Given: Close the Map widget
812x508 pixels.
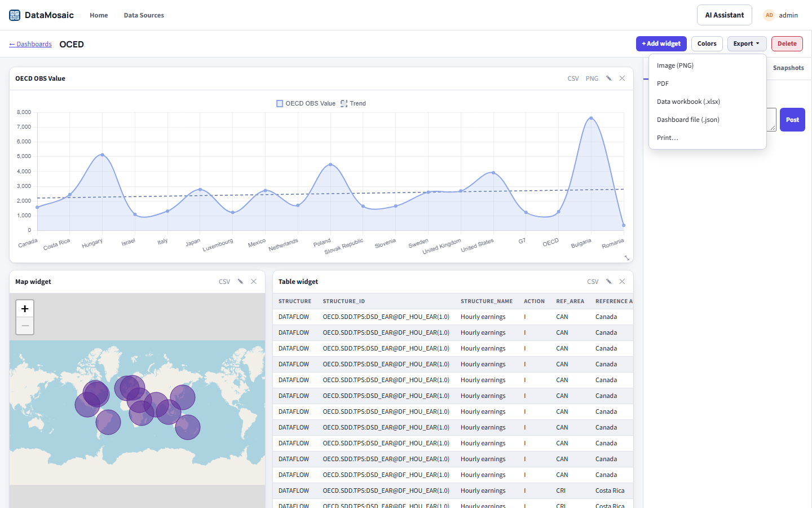Looking at the screenshot, I should coord(254,282).
